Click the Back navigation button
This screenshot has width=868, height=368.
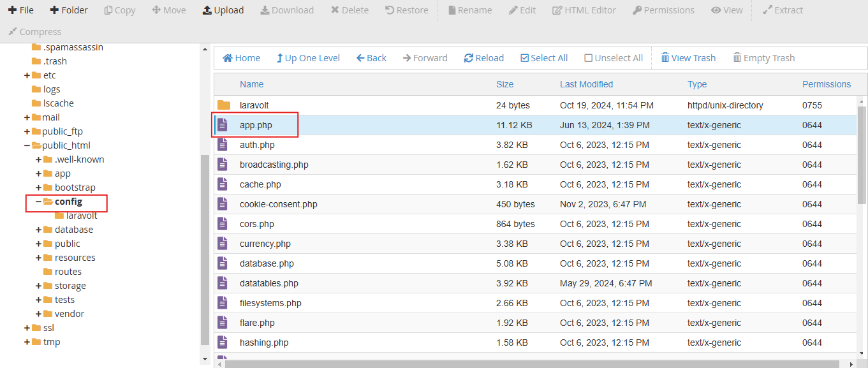tap(371, 58)
